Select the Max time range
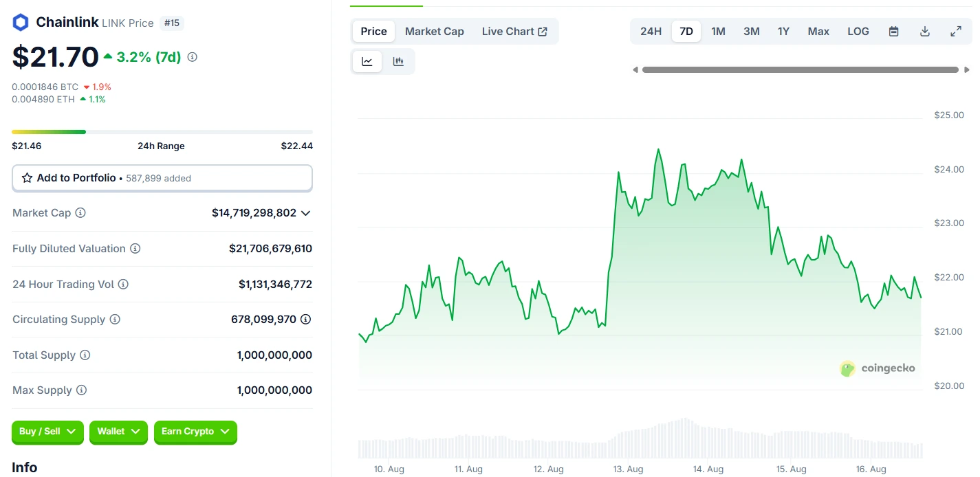The width and height of the screenshot is (980, 477). [x=818, y=32]
